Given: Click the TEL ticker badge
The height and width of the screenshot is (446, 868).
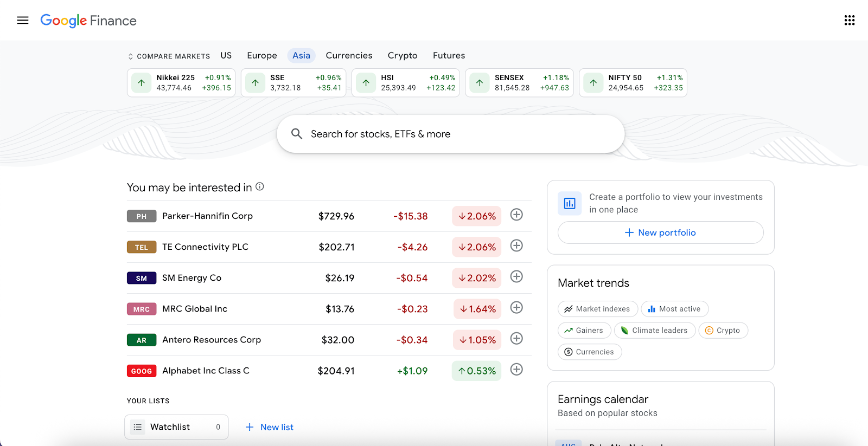Looking at the screenshot, I should 142,247.
